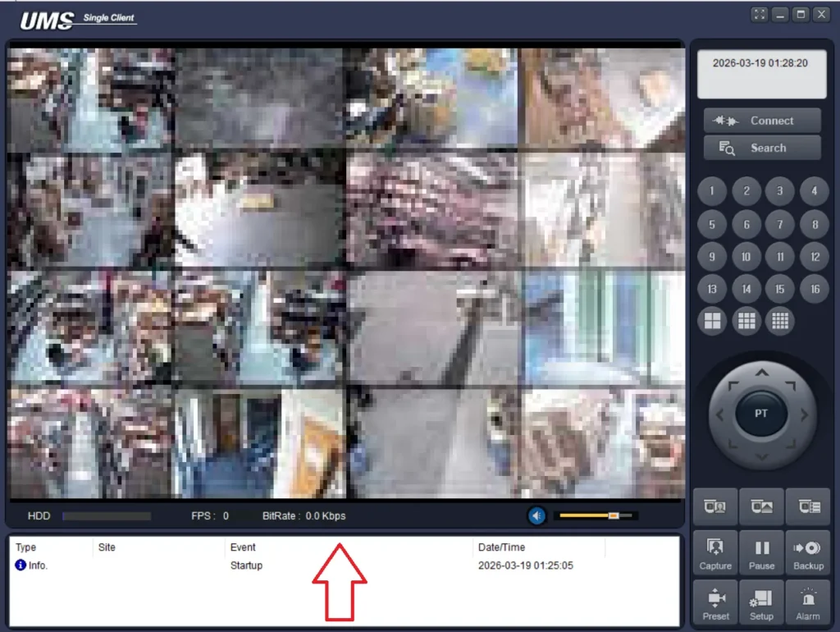Click the Capture snapshot icon
Image resolution: width=840 pixels, height=632 pixels.
[715, 552]
